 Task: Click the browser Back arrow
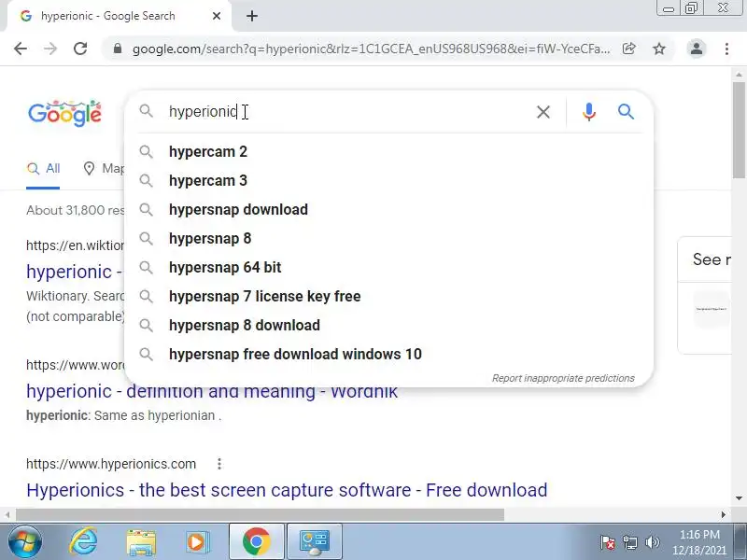(21, 49)
